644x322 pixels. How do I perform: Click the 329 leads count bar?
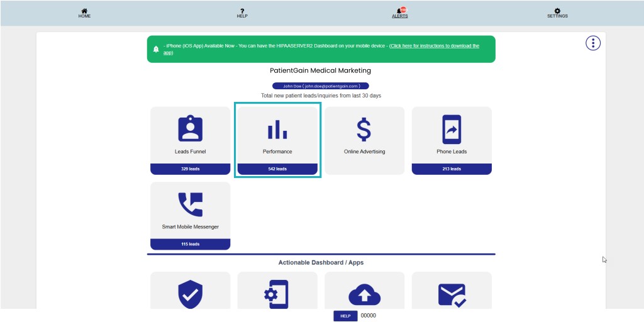190,169
